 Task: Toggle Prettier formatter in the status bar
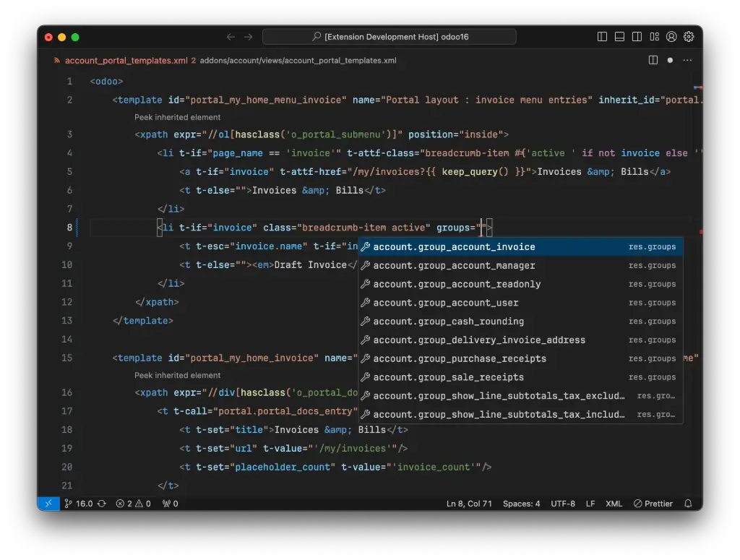point(653,504)
